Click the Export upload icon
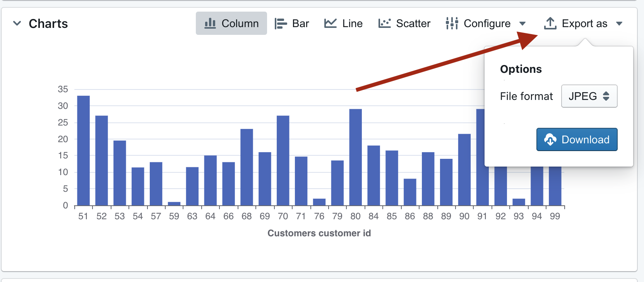644x282 pixels. coord(550,24)
